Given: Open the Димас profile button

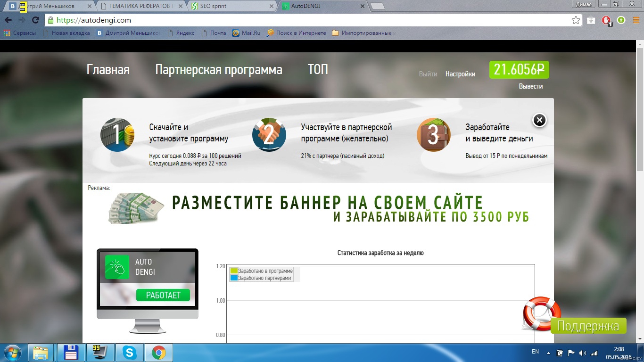Looking at the screenshot, I should tap(584, 4).
